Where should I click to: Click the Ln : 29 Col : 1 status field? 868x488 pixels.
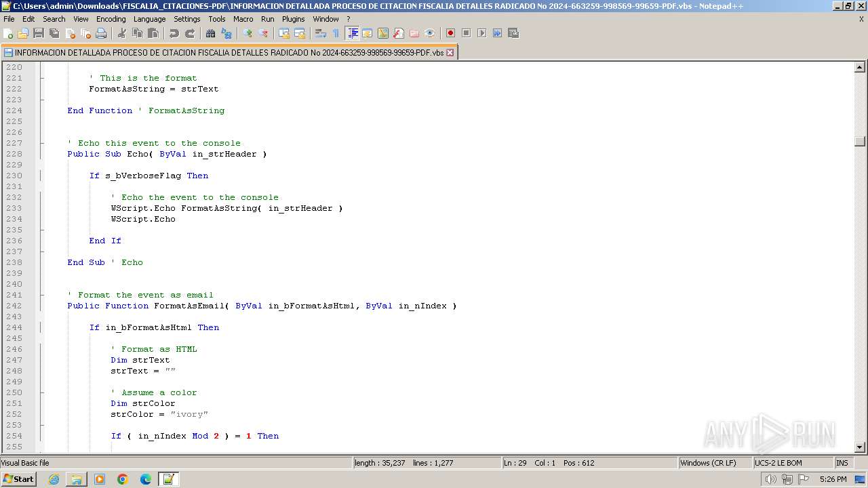pos(589,463)
